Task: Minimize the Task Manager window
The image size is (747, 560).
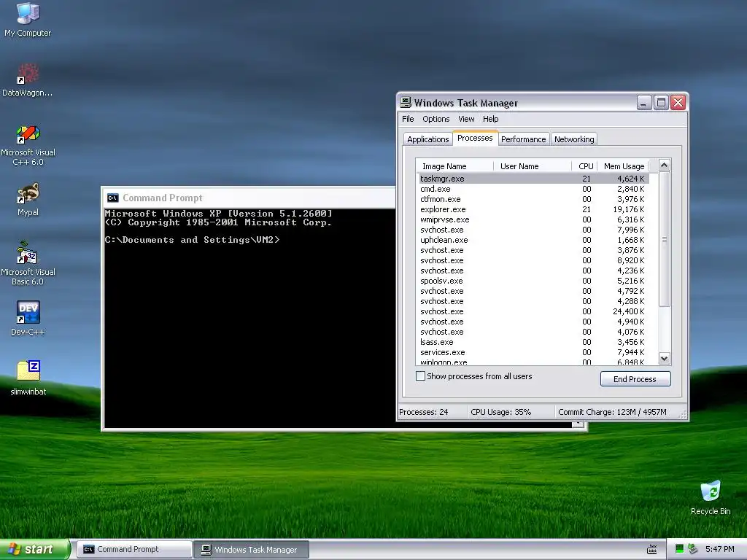Action: click(644, 102)
